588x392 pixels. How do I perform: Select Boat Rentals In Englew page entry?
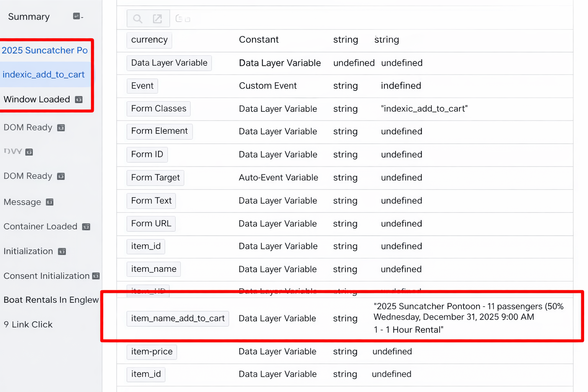[51, 300]
